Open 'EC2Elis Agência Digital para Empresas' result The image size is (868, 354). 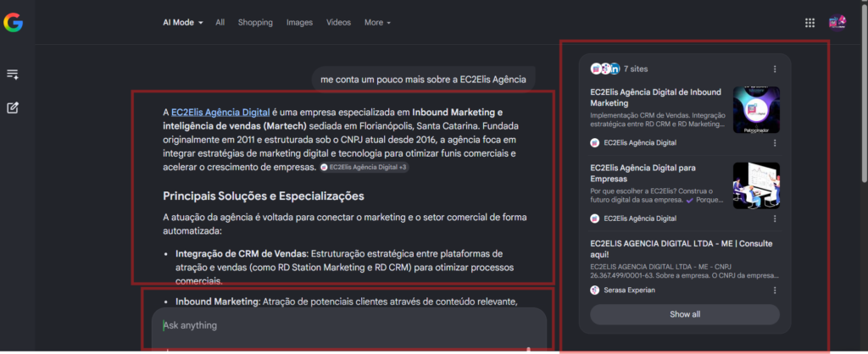643,174
